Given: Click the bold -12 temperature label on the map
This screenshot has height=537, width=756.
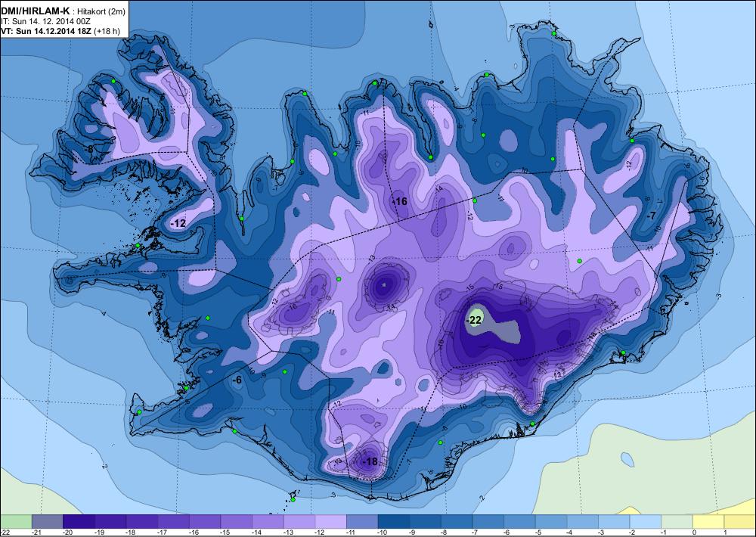Looking at the screenshot, I should click(x=178, y=223).
